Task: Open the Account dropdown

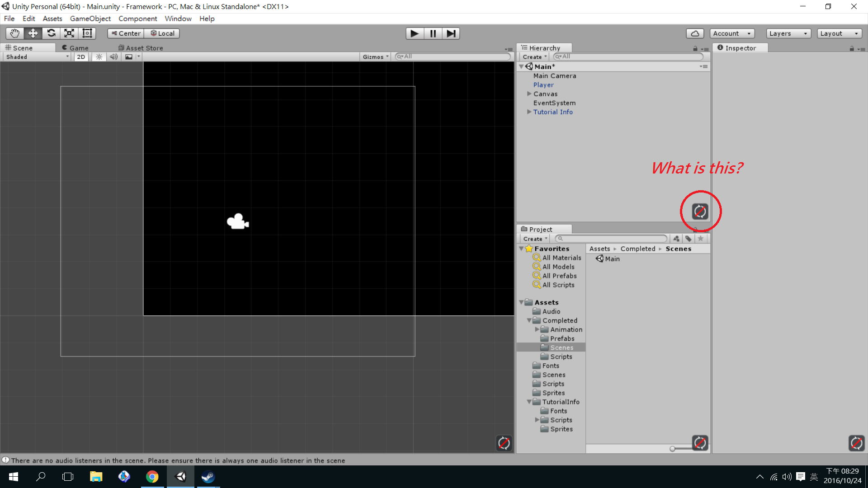Action: coord(732,33)
